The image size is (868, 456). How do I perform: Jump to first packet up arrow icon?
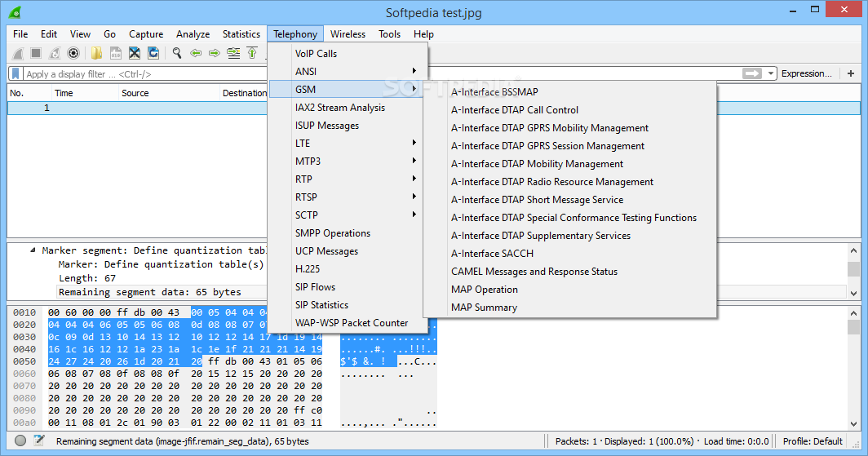(252, 53)
